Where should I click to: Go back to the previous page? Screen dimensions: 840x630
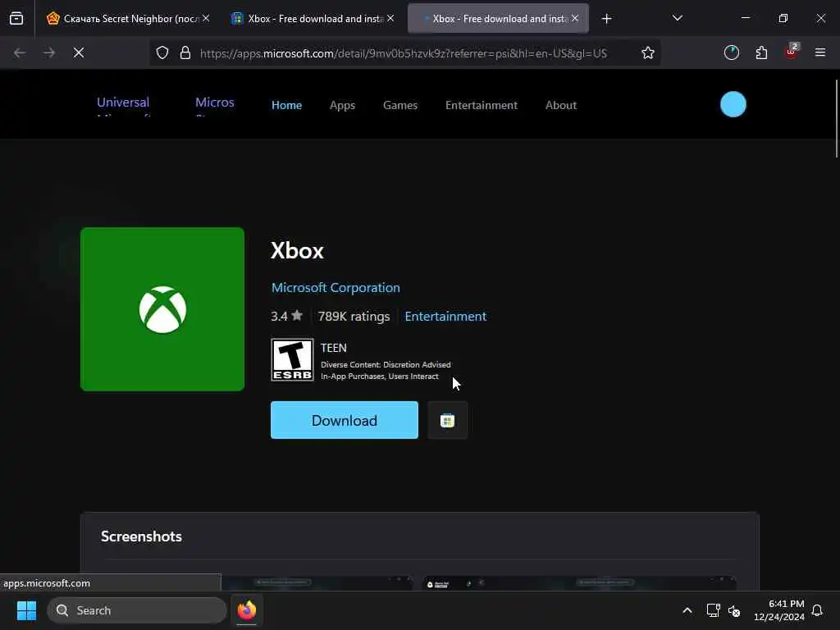(x=20, y=52)
